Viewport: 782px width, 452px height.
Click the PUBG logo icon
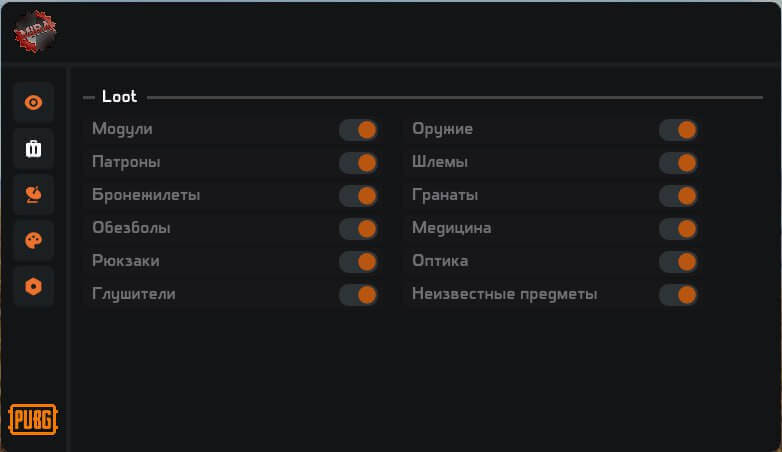33,419
